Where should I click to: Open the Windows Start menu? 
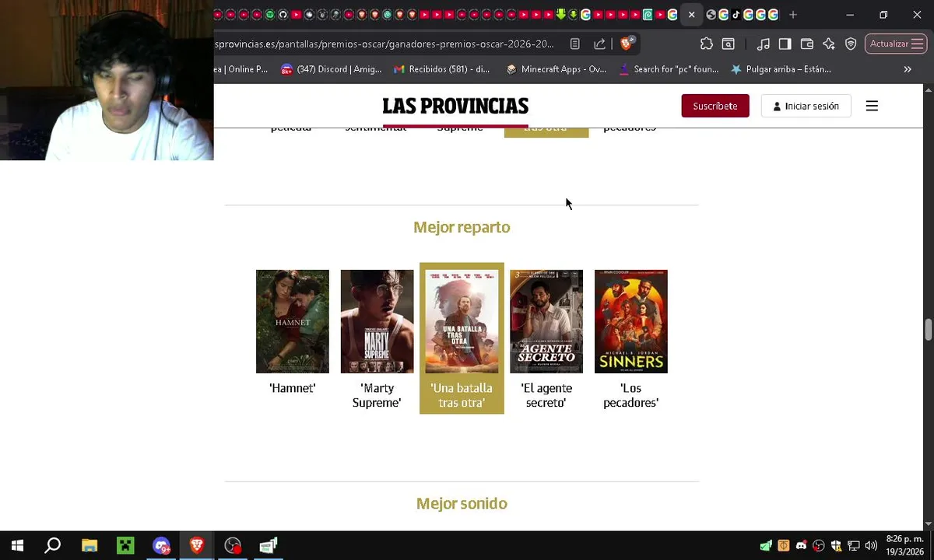pos(17,546)
